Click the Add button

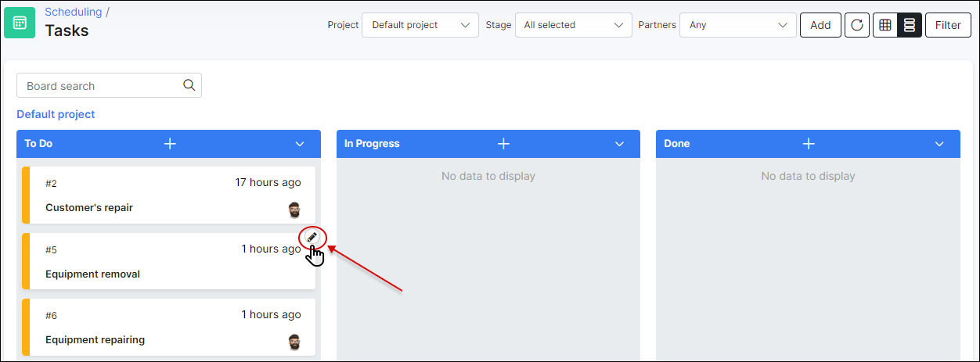pos(820,25)
